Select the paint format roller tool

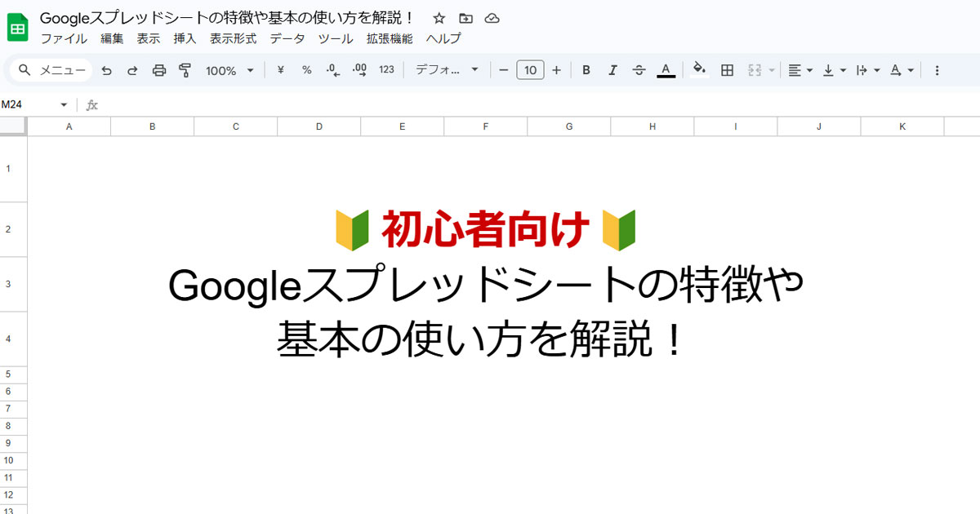[x=185, y=70]
